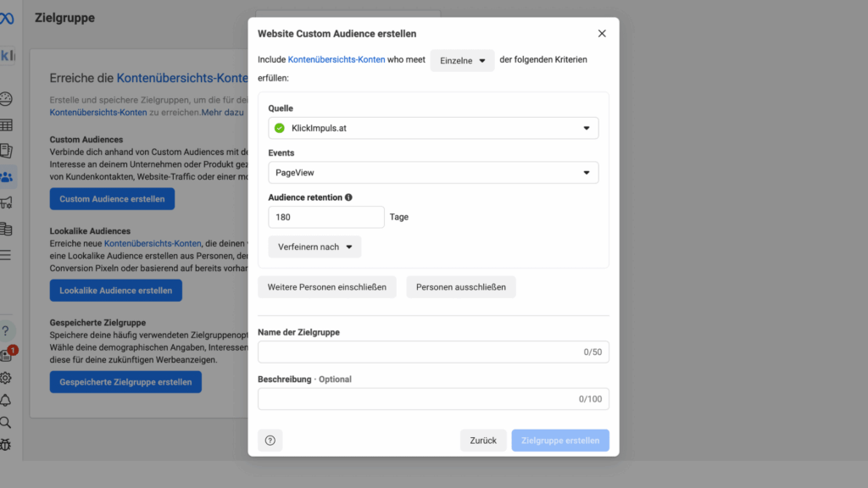Close the Website Custom Audience dialog
The height and width of the screenshot is (488, 868).
(x=602, y=34)
